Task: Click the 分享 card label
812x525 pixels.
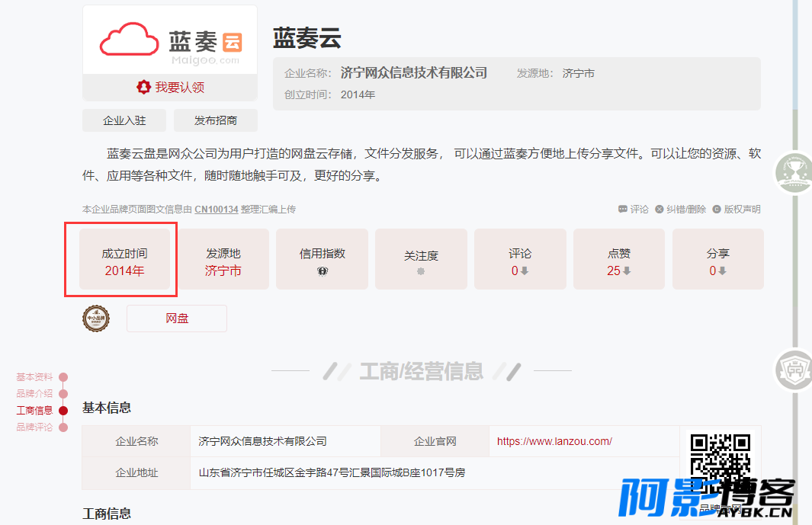Action: (717, 254)
